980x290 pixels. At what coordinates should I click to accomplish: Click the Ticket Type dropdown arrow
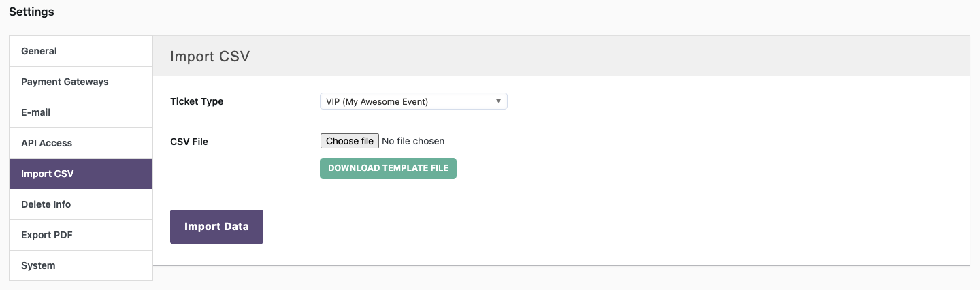click(498, 101)
